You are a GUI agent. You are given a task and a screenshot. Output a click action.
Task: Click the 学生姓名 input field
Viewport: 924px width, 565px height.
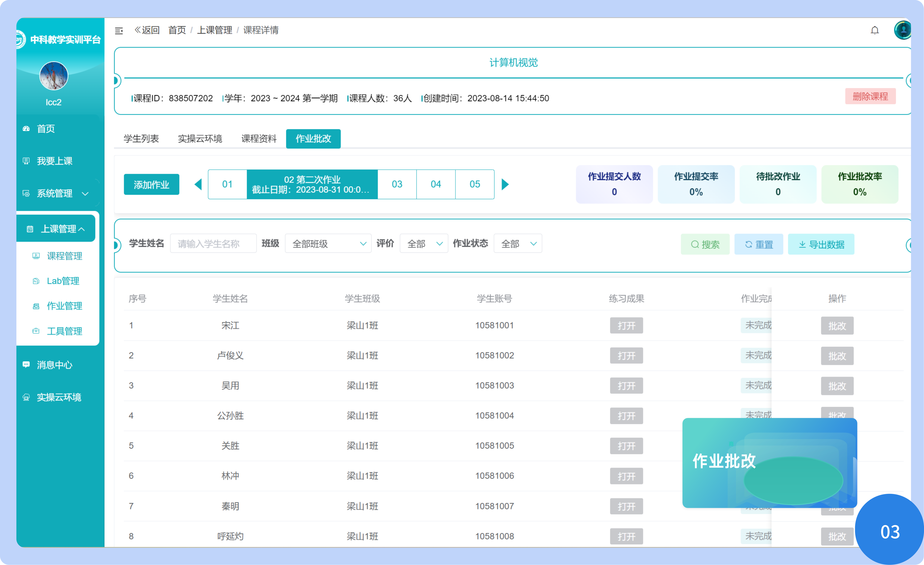point(213,244)
